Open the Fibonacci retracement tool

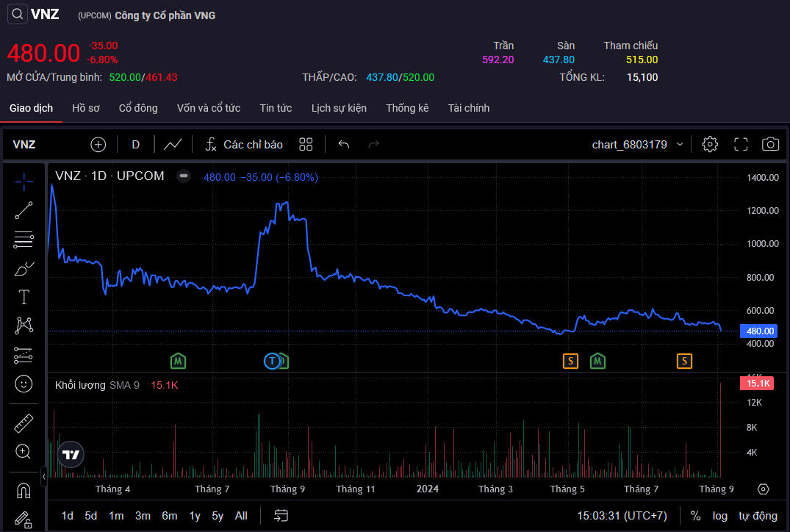(x=24, y=239)
